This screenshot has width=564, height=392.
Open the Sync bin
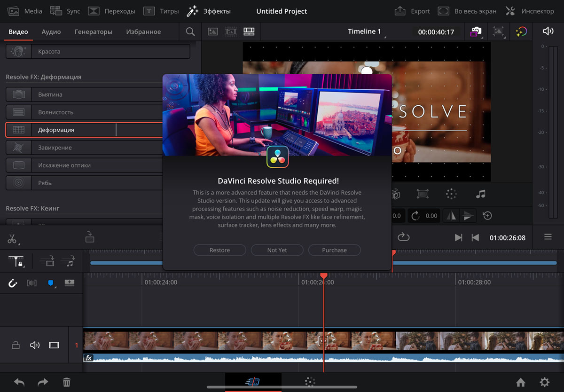[x=65, y=11]
